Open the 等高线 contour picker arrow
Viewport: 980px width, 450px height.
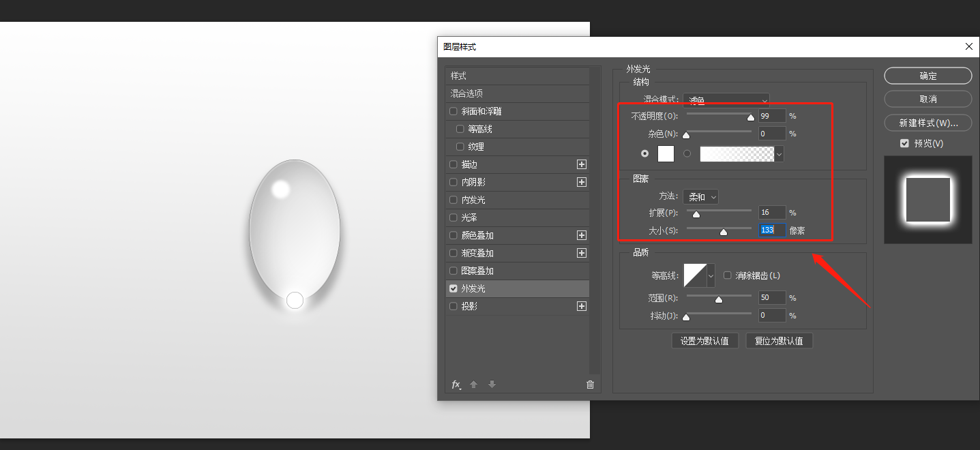(x=711, y=275)
